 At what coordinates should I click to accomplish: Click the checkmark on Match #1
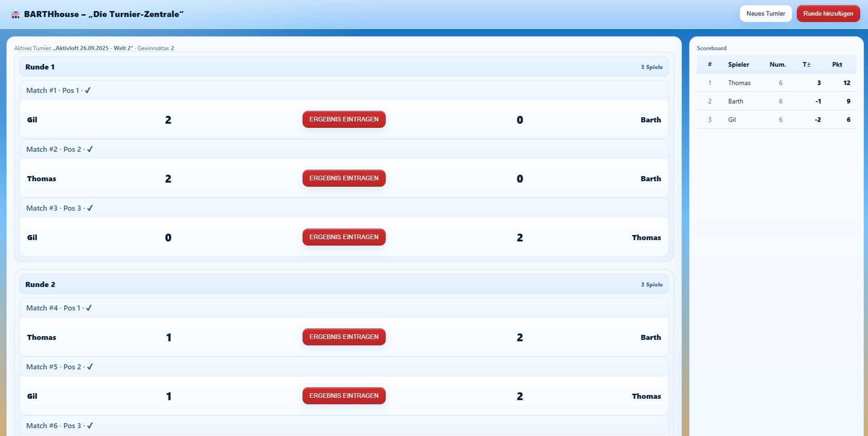(x=88, y=91)
